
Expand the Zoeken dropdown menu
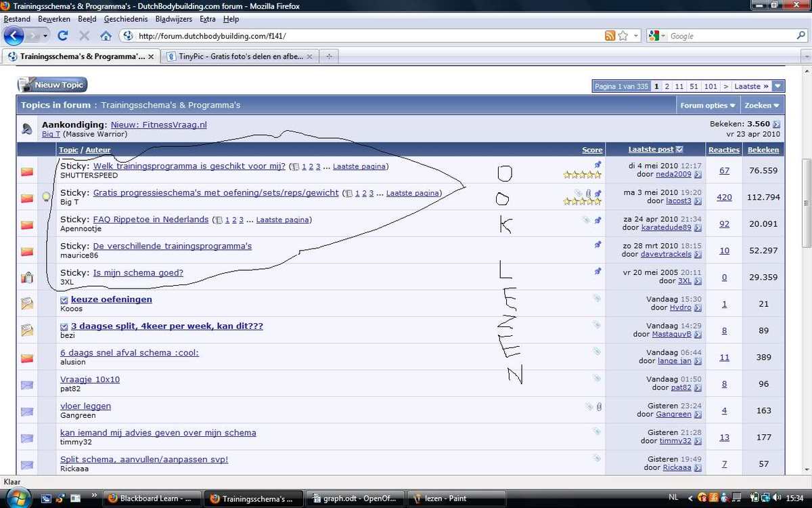point(762,106)
